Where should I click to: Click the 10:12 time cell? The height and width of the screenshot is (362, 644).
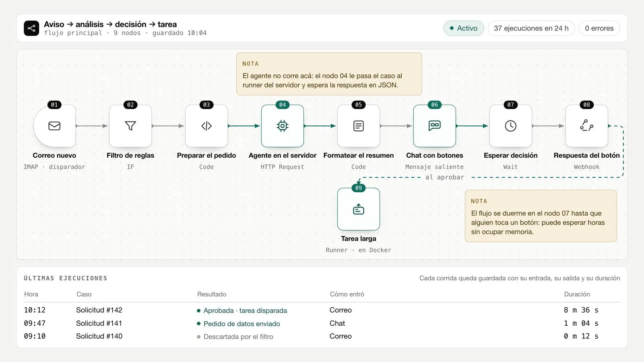[35, 310]
